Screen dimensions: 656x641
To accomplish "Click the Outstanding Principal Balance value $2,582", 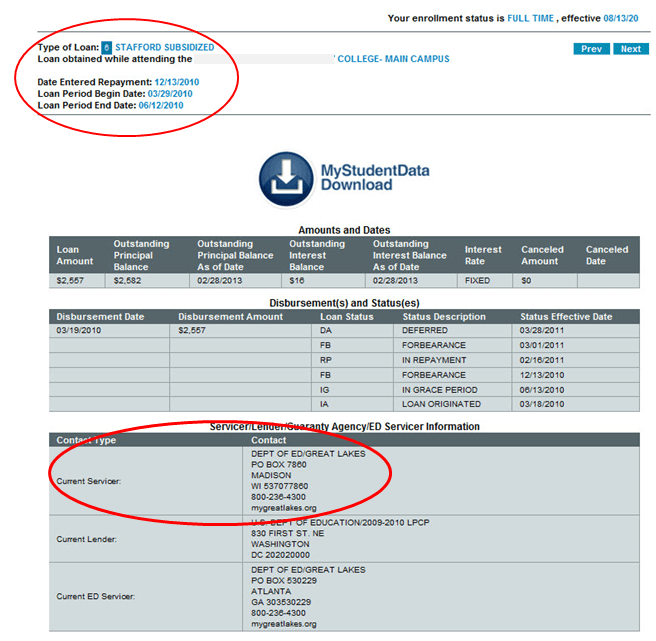I will coord(127,281).
